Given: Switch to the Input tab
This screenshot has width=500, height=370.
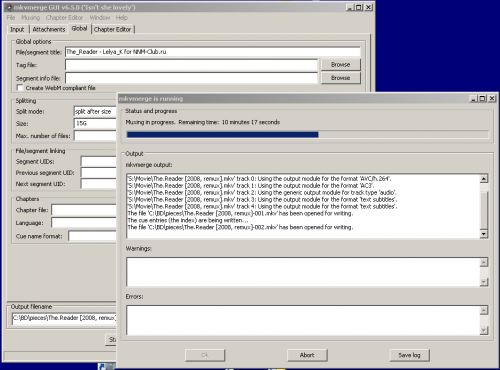Looking at the screenshot, I should [17, 29].
